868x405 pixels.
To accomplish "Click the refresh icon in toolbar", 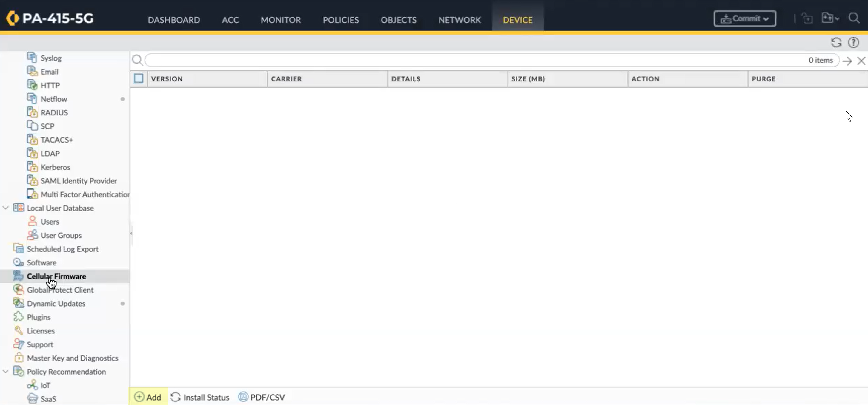I will 836,42.
